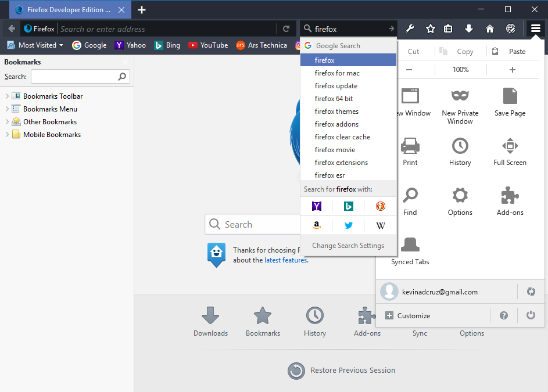Click the Developer Tools wrench icon

pyautogui.click(x=409, y=29)
